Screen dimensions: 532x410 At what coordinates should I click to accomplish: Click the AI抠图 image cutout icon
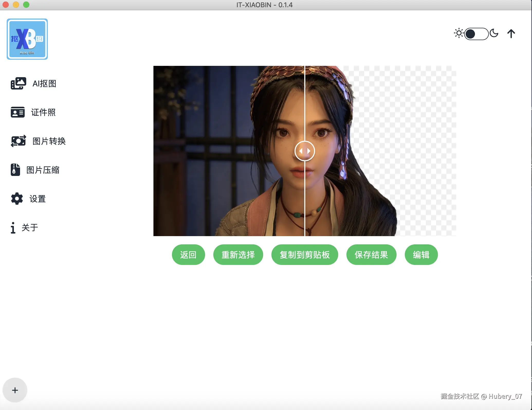click(18, 83)
